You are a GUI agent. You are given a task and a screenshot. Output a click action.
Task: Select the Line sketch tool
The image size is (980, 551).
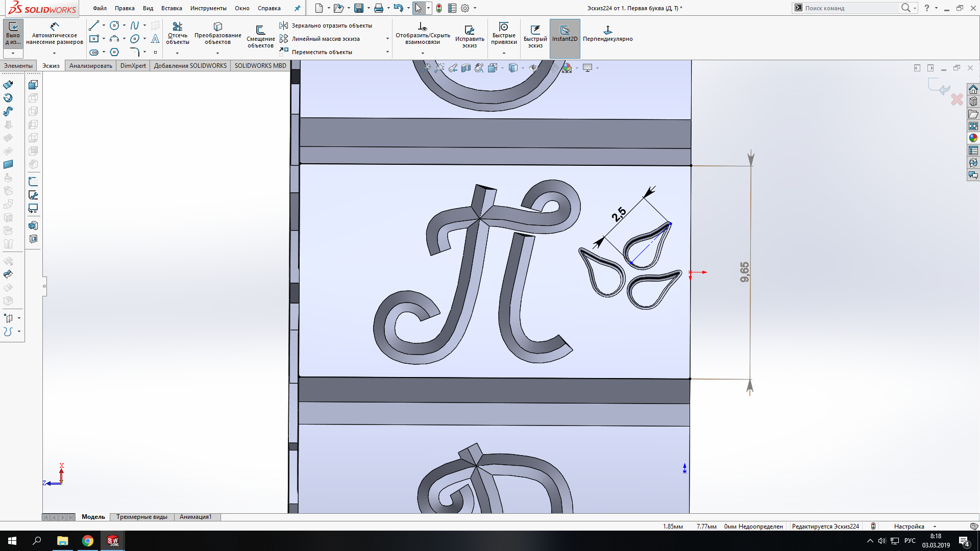94,26
